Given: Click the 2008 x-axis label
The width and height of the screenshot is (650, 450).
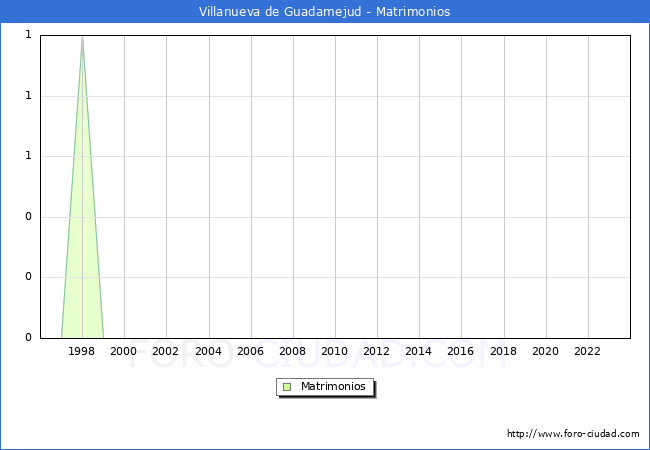Looking at the screenshot, I should (293, 351).
